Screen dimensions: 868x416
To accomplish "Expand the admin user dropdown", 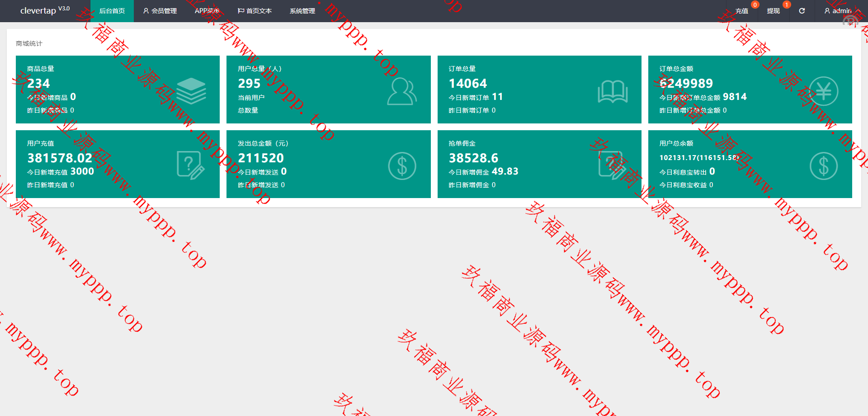I will click(841, 11).
